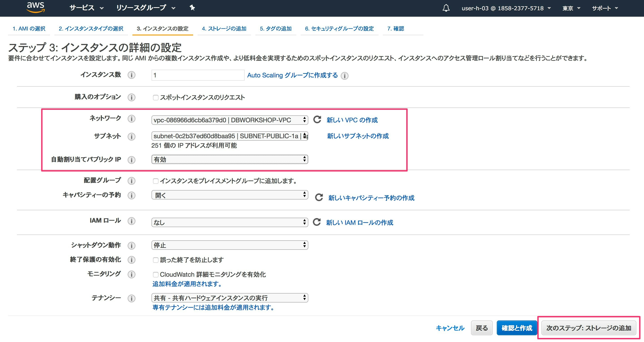Expand the テナンシー dropdown

tap(229, 298)
